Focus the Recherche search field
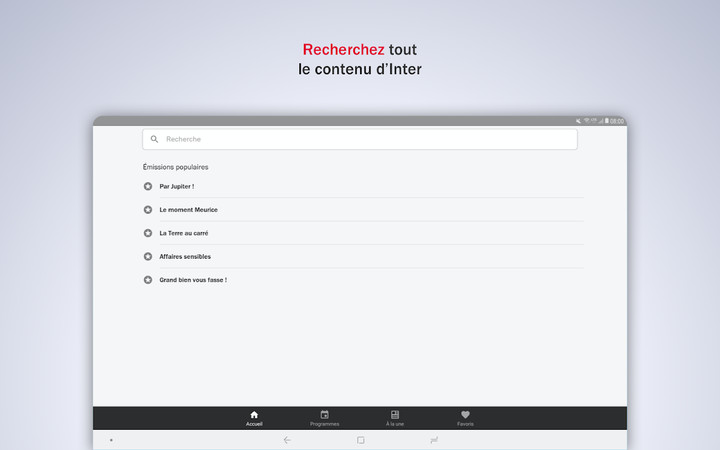 coord(360,139)
